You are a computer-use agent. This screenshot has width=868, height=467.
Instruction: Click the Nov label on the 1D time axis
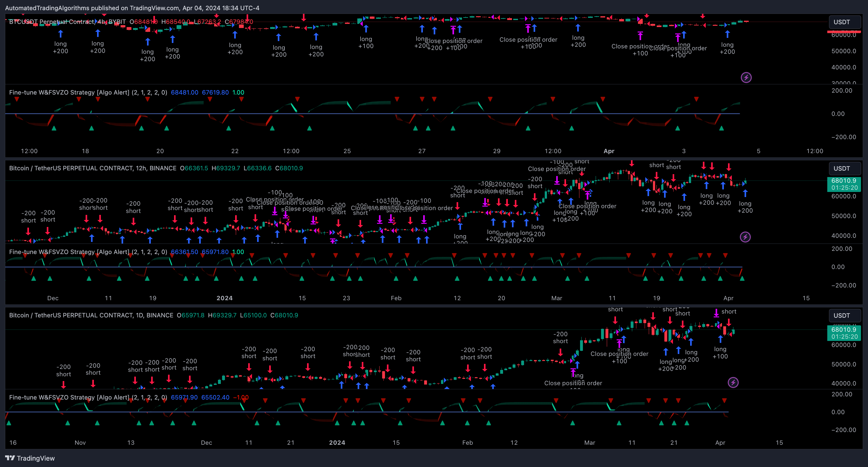point(80,442)
